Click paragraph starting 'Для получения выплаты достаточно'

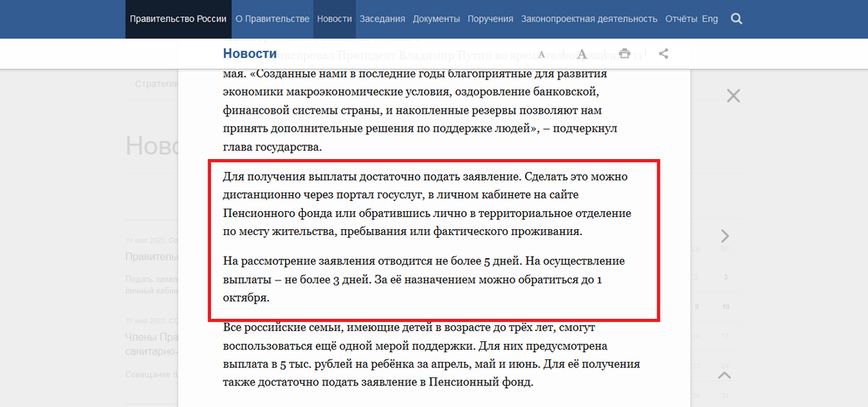(425, 205)
